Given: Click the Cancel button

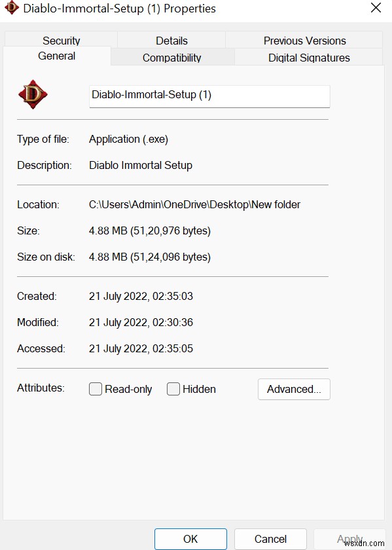Looking at the screenshot, I should coord(270,539).
